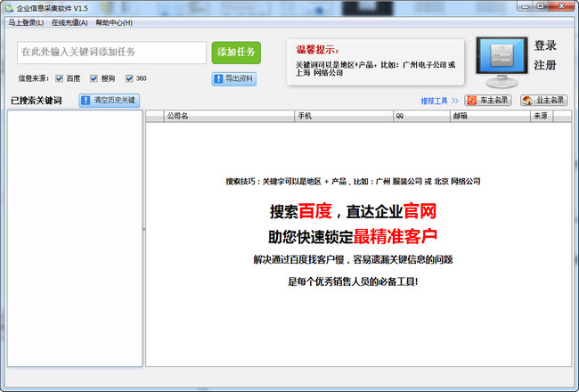This screenshot has height=392, width=579.
Task: Click the 已搜索关键词 label
Action: 37,101
